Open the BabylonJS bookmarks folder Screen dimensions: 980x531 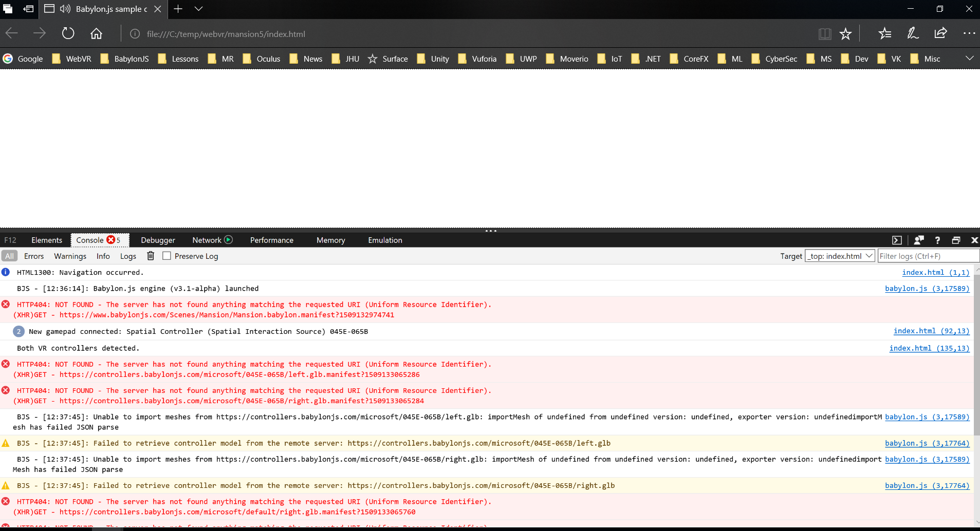pos(125,59)
